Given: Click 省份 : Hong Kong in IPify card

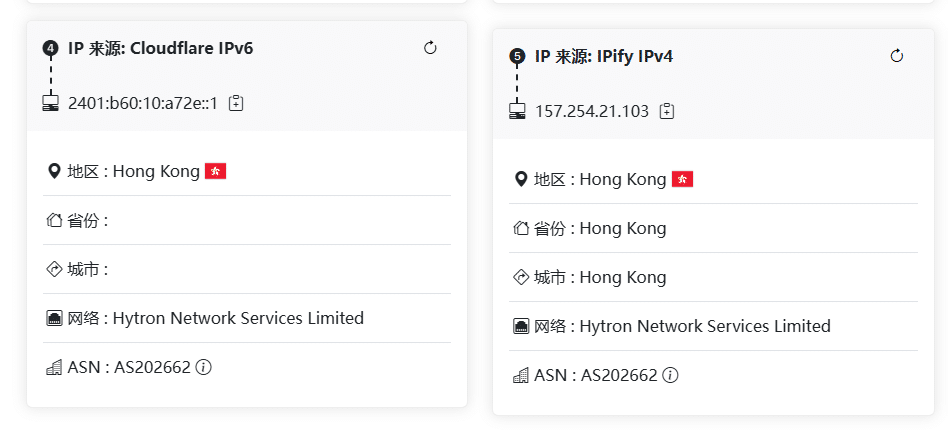Looking at the screenshot, I should click(x=600, y=228).
